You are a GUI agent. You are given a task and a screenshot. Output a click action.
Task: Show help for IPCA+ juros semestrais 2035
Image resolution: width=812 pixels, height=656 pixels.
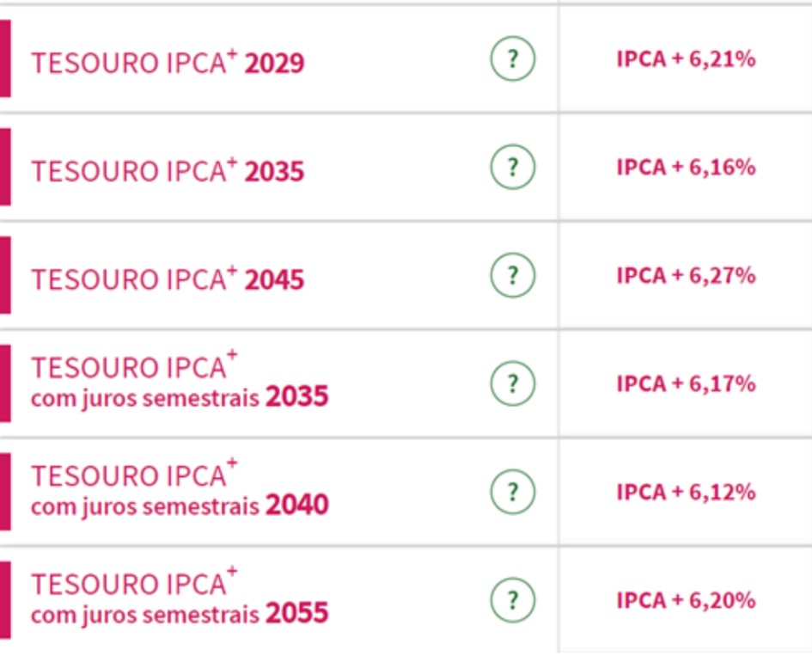513,383
